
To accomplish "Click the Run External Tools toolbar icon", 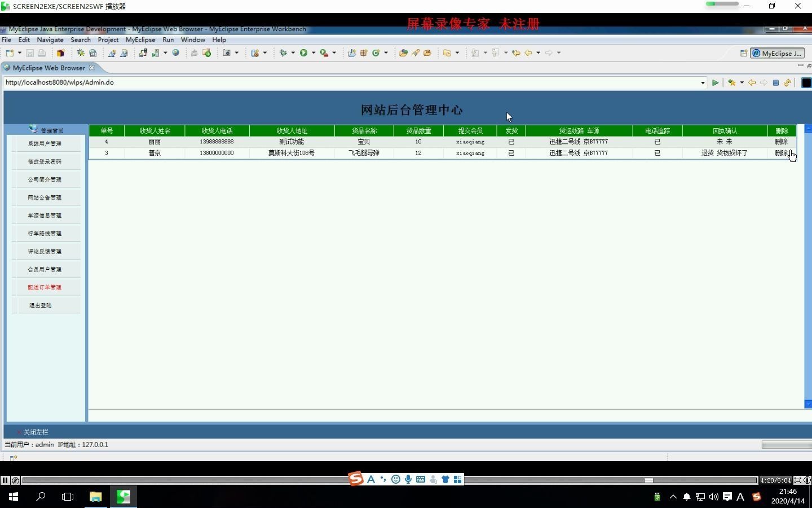I will tap(324, 53).
